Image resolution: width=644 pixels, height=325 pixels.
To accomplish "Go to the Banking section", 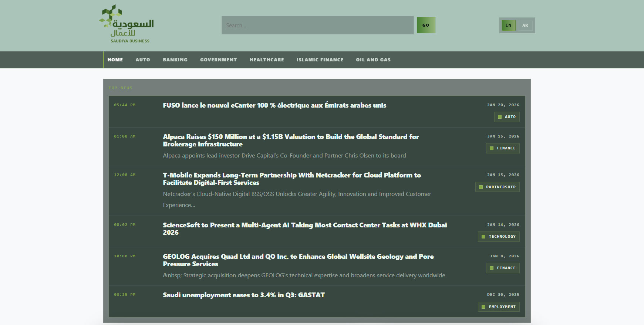I will 175,60.
